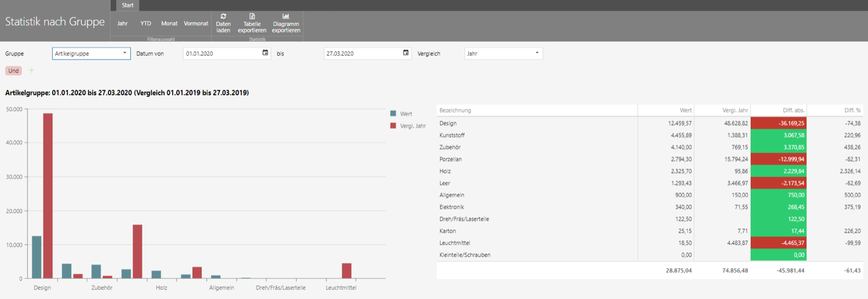The width and height of the screenshot is (868, 299).
Task: Click the Daten laden refresh icon
Action: point(223,16)
